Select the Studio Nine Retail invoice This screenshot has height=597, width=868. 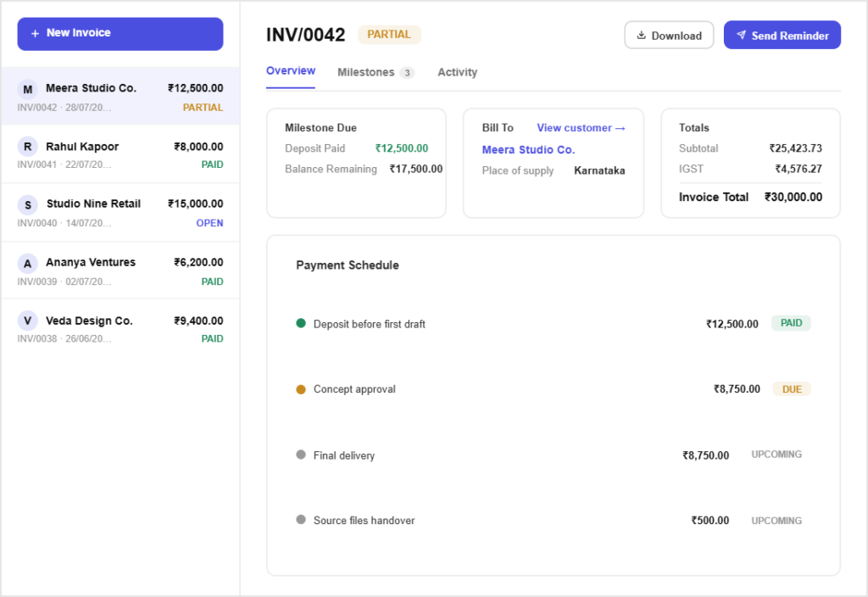(120, 212)
